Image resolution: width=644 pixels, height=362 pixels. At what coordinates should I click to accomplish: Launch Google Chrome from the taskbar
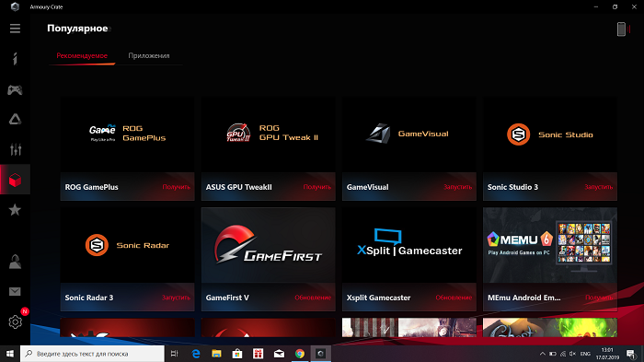point(300,354)
